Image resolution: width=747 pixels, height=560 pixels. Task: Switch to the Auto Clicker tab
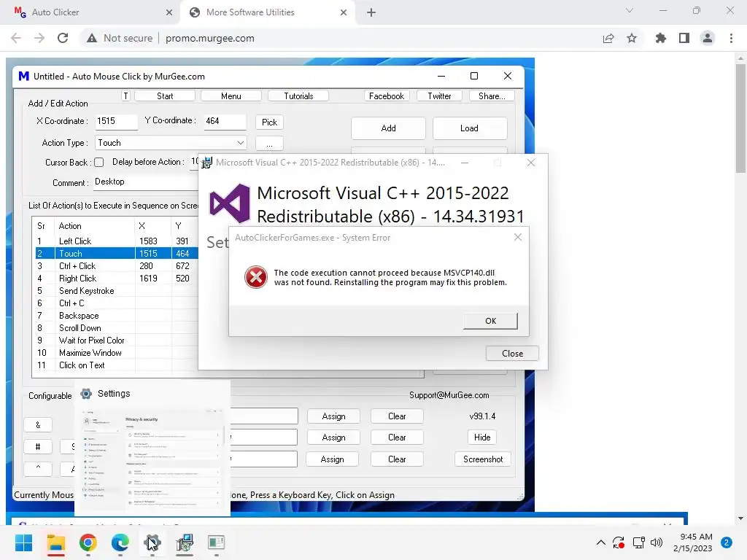90,12
